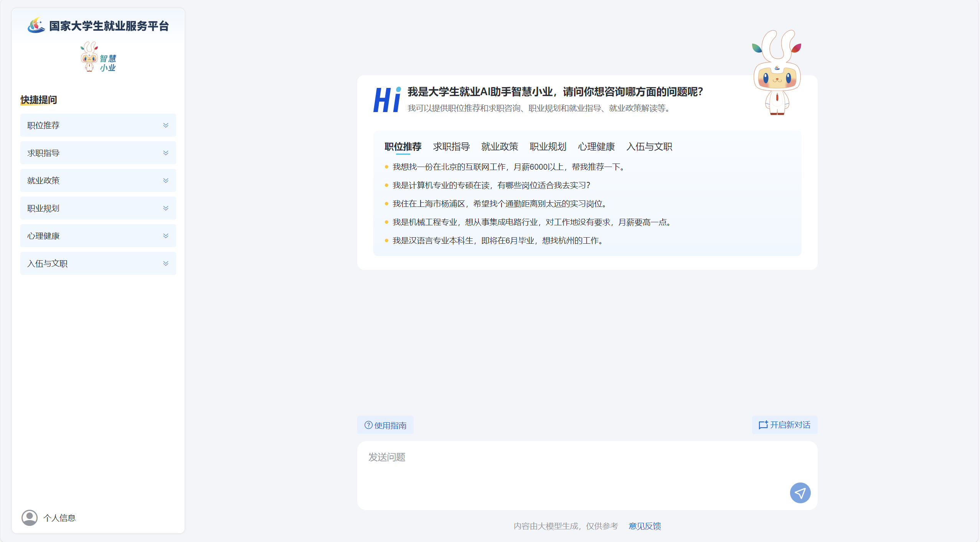980x542 pixels.
Task: Select 入伍与文职 tab in welcome card
Action: click(649, 147)
